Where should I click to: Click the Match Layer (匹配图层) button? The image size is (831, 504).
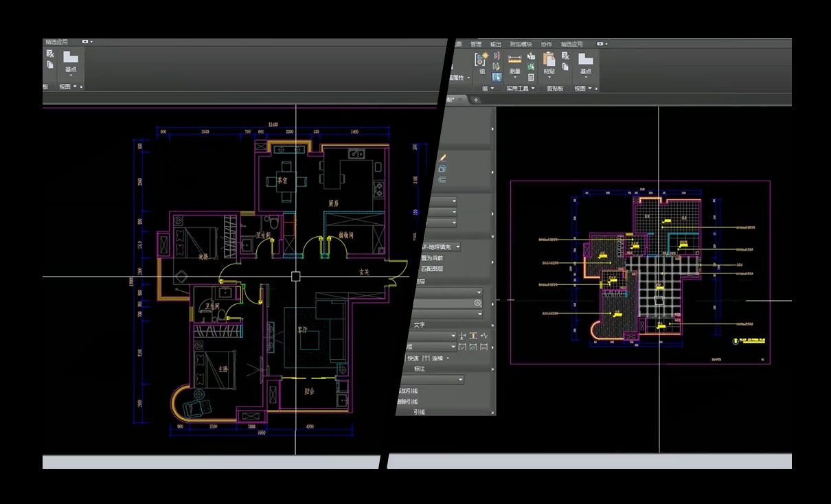[x=431, y=268]
